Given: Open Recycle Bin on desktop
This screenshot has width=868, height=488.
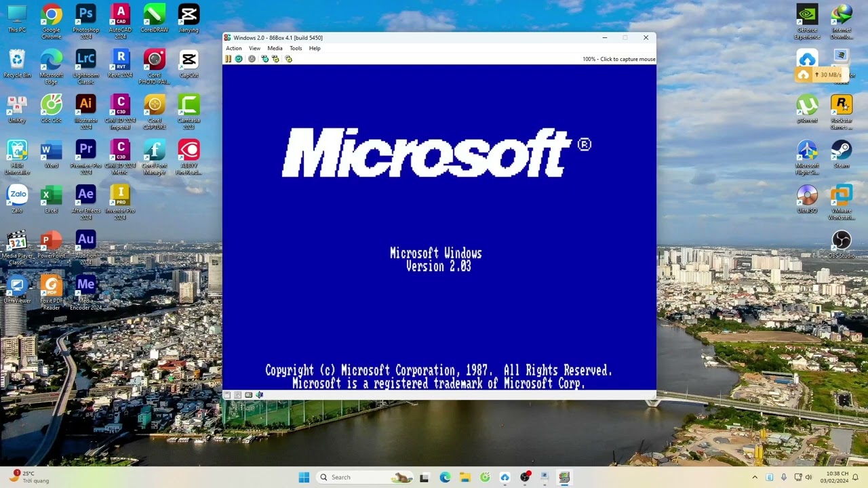Looking at the screenshot, I should (x=17, y=64).
